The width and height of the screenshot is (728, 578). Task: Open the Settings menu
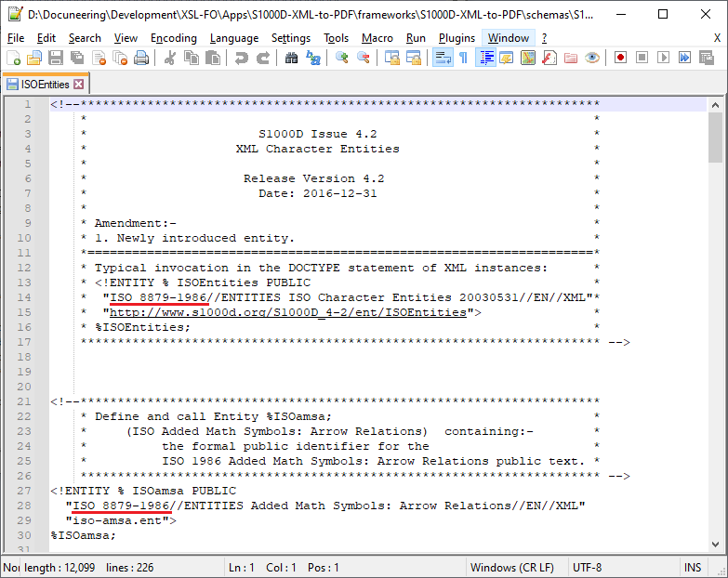click(291, 38)
